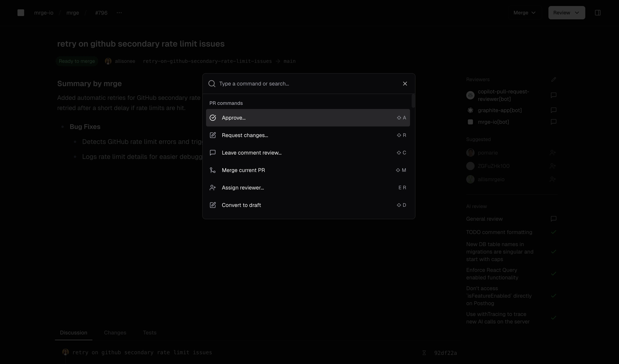
Task: Select the Assign reviewer person icon
Action: coord(213,187)
